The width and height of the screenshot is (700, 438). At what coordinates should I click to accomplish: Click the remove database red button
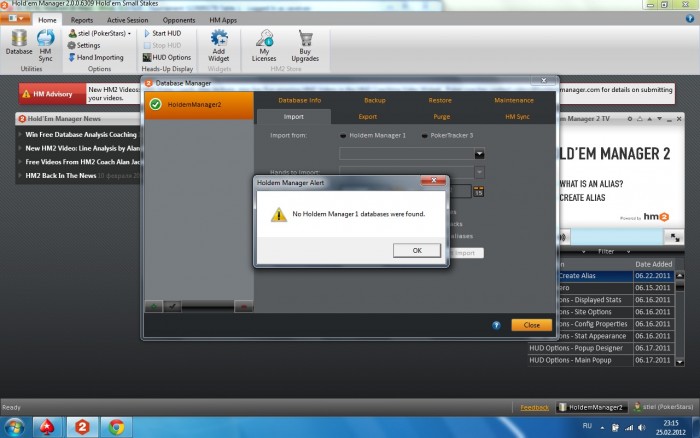click(244, 306)
